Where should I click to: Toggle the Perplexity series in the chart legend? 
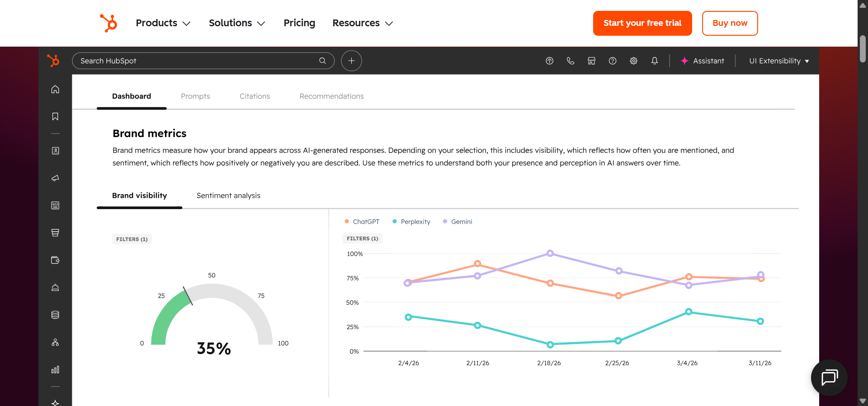pos(411,222)
